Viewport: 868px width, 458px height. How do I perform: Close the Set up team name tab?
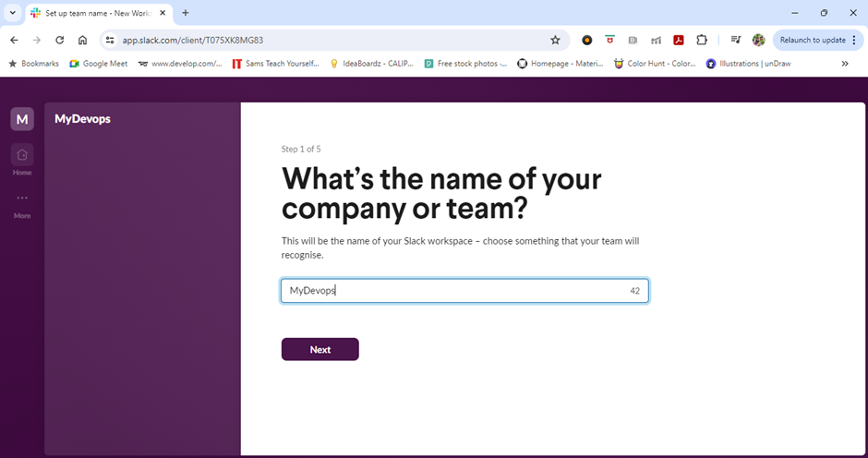point(163,13)
